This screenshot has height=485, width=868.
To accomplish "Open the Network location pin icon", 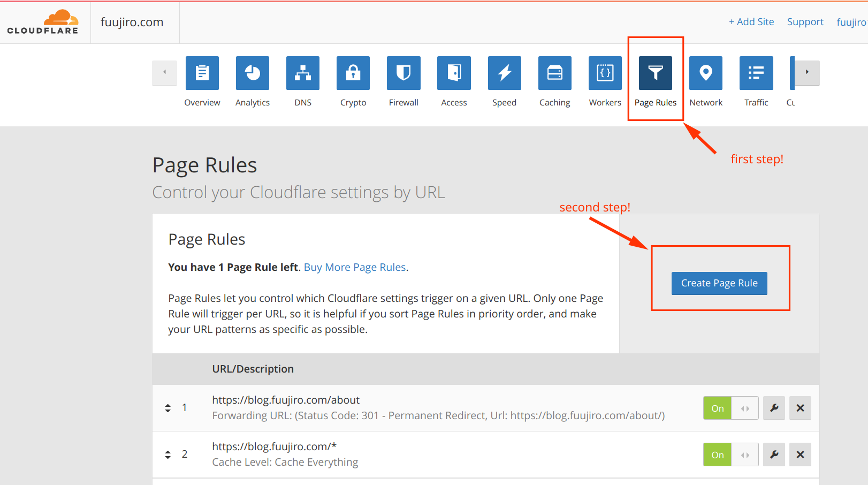I will [x=706, y=73].
